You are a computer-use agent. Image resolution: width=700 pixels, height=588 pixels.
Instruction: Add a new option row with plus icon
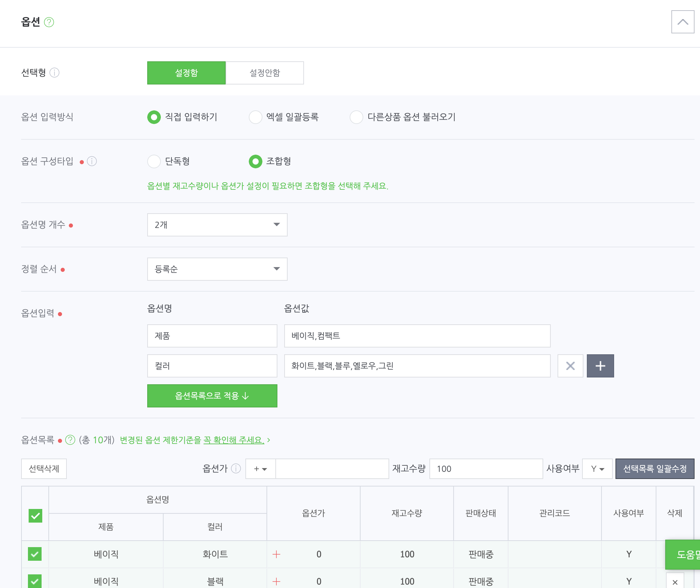tap(600, 366)
